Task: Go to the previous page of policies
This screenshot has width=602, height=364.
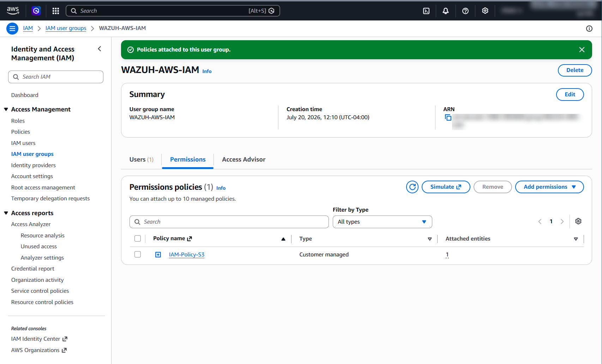Action: (540, 222)
